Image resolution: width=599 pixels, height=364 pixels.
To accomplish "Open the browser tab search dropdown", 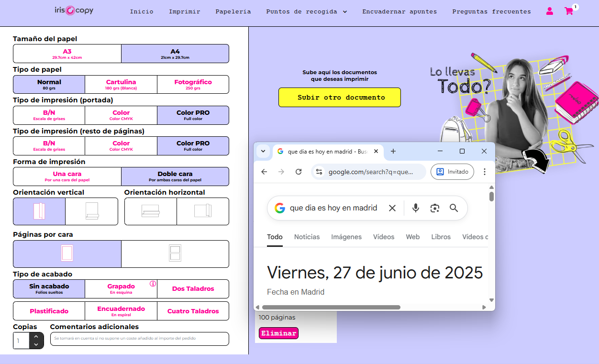I will point(263,151).
